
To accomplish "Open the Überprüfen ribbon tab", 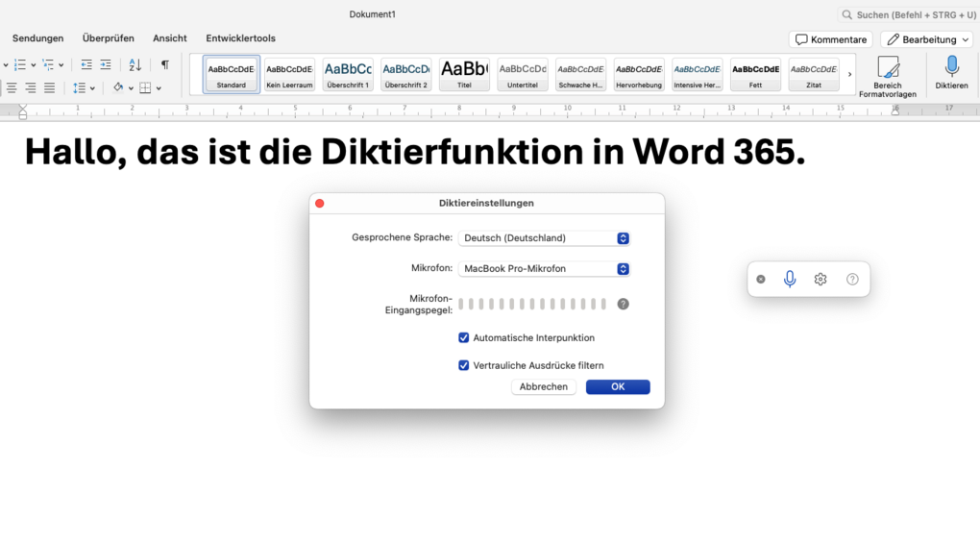I will click(109, 38).
